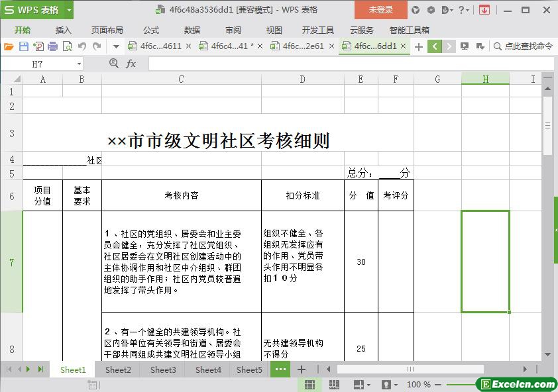Switch to normal grid view mode
The height and width of the screenshot is (392, 558).
tap(309, 385)
